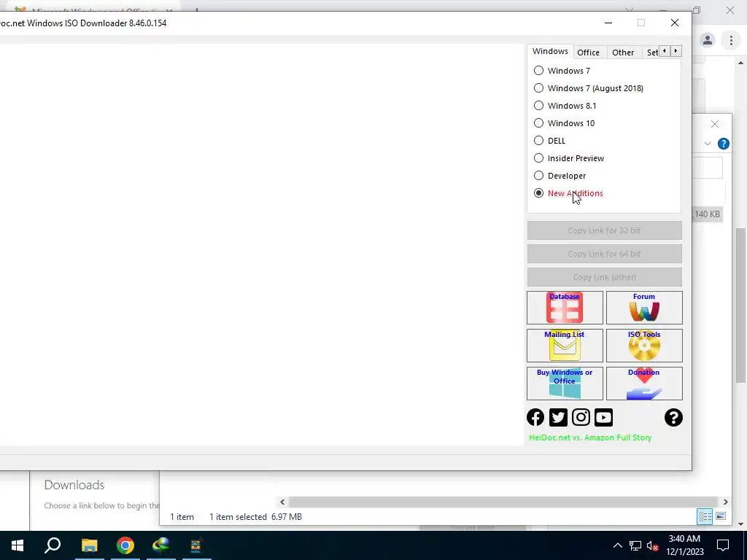747x560 pixels.
Task: Open the Donation heart button
Action: click(x=644, y=384)
